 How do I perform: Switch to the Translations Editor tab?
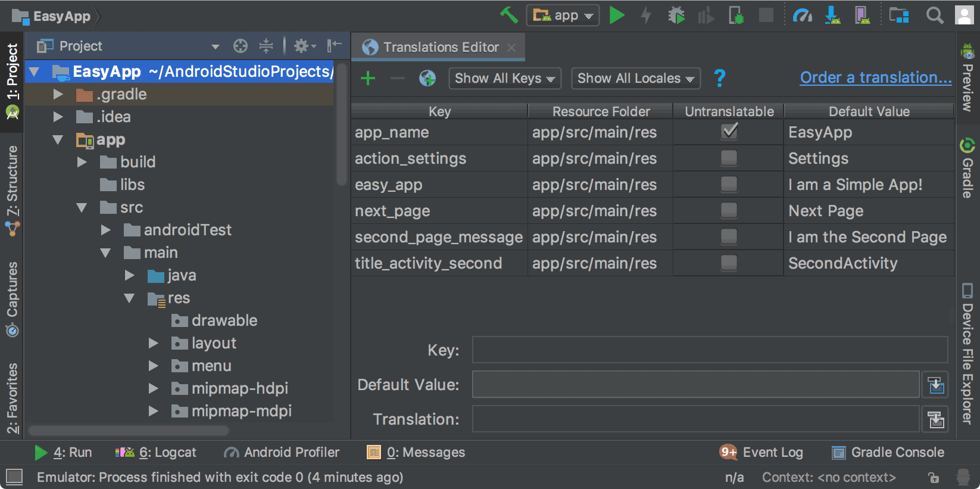pyautogui.click(x=440, y=47)
